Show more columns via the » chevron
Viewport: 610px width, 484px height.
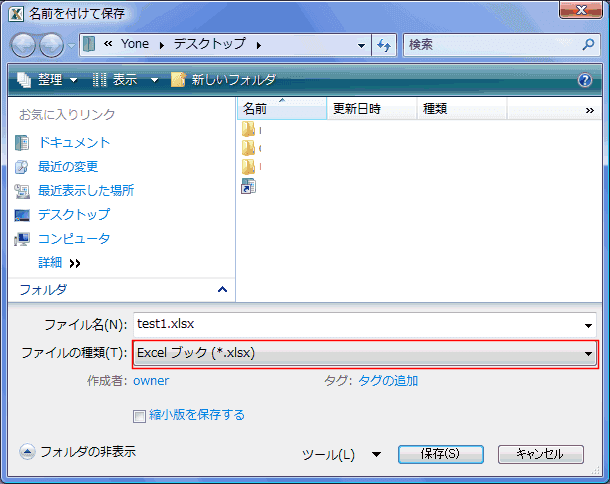pyautogui.click(x=590, y=110)
